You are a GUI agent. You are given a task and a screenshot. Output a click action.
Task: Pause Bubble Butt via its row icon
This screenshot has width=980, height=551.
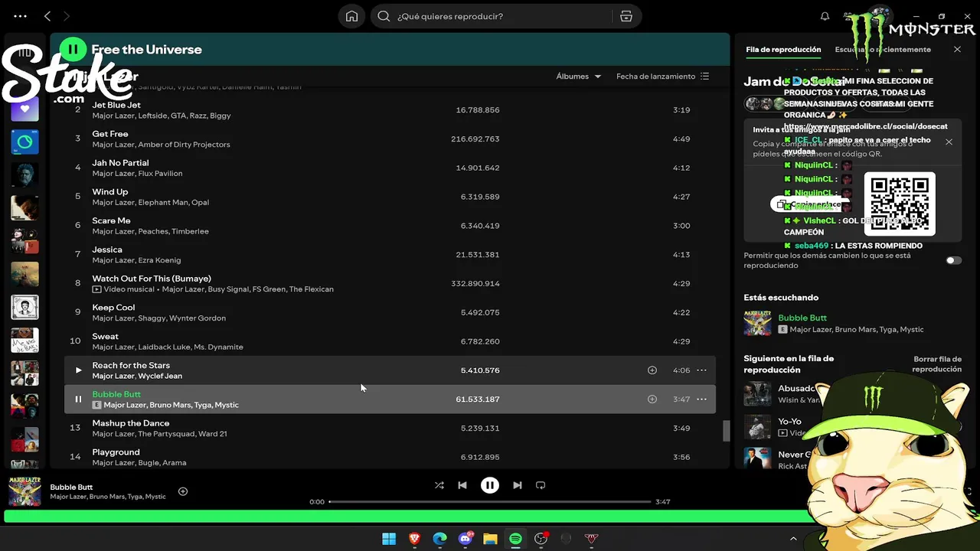click(x=78, y=399)
